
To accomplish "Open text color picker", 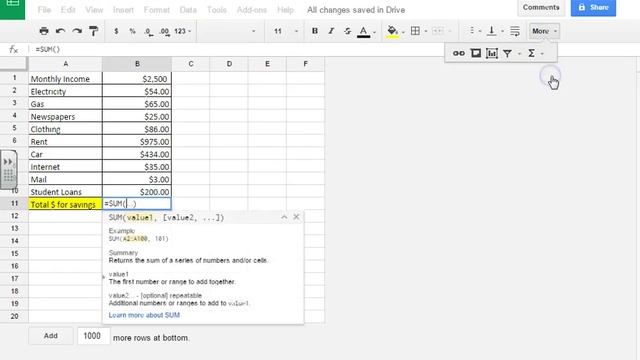I will point(363,31).
